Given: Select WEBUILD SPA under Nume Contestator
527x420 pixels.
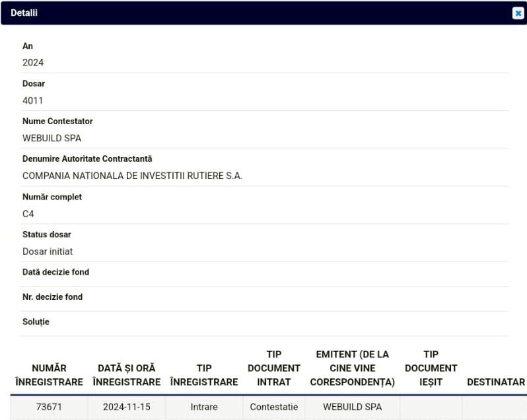Looking at the screenshot, I should (x=52, y=138).
